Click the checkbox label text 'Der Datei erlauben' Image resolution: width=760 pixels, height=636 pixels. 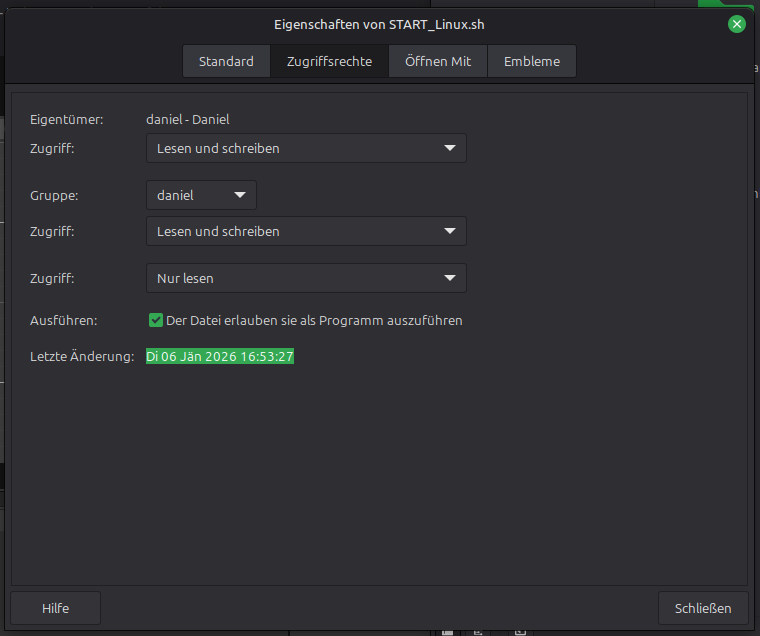pyautogui.click(x=314, y=321)
